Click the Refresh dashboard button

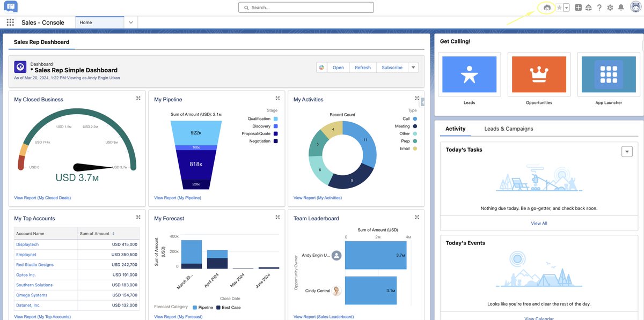coord(362,66)
